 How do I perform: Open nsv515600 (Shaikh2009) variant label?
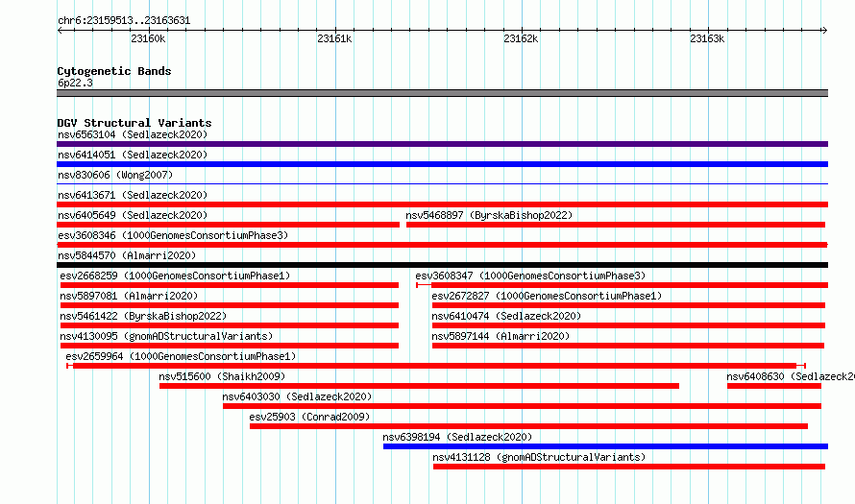coord(222,376)
